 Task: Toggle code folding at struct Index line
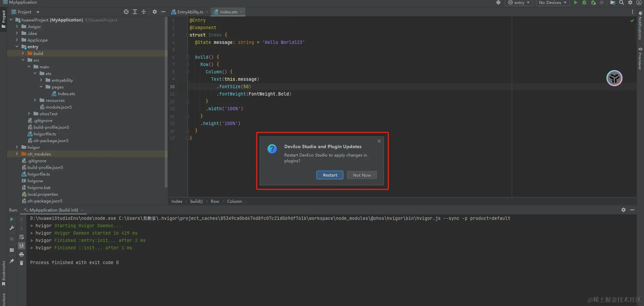click(x=188, y=35)
